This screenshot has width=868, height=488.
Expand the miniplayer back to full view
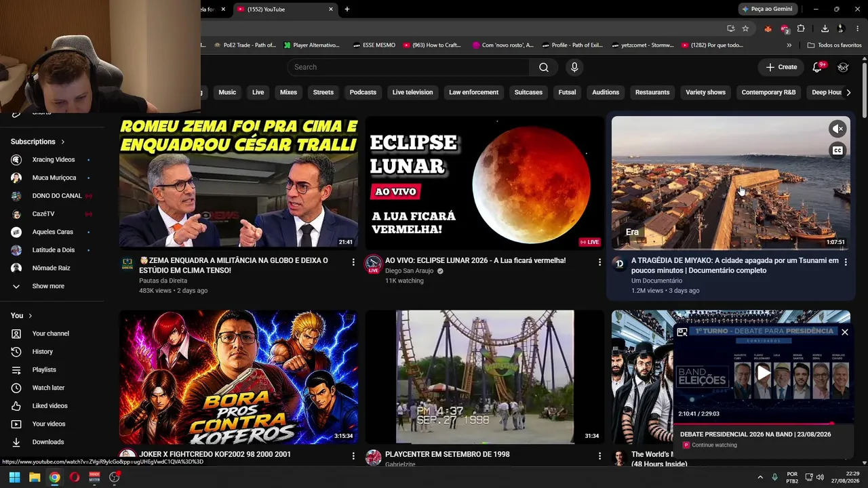682,332
